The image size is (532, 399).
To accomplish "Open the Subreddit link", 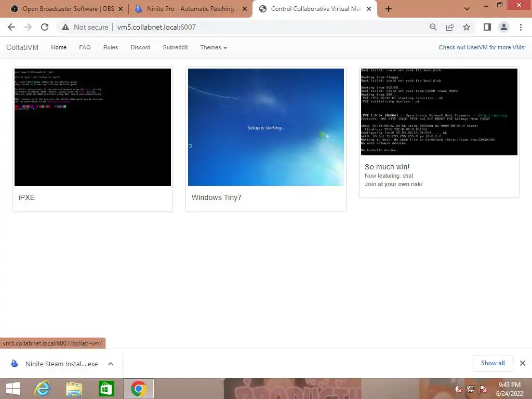I will tap(175, 47).
